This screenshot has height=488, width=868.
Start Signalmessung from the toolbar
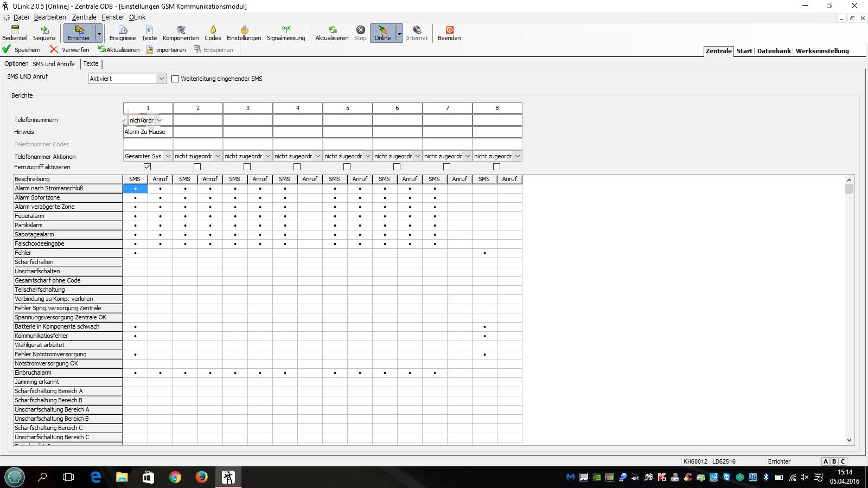point(286,33)
